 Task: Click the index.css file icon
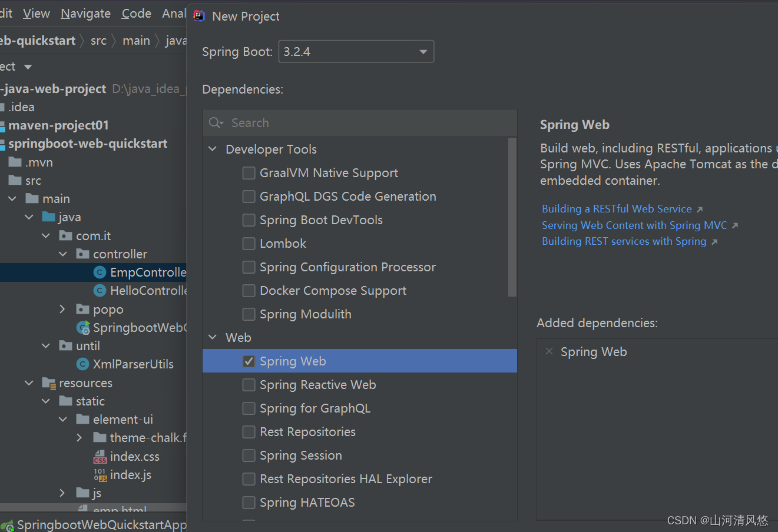click(x=100, y=457)
